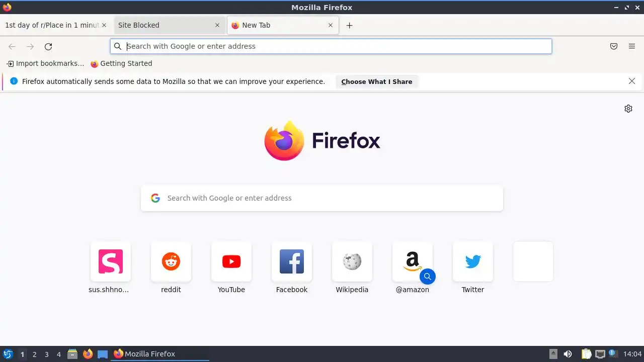Launch file manager from taskbar
Screen dimensions: 644x362
pyautogui.click(x=72, y=354)
